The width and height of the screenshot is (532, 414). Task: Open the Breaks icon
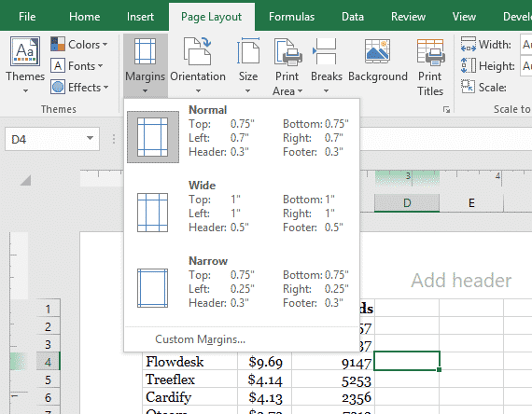[325, 51]
